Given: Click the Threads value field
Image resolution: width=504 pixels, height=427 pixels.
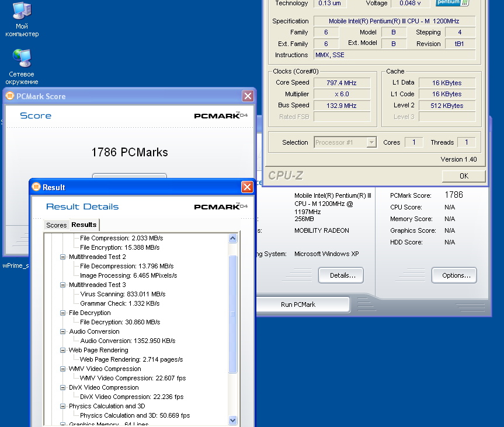Looking at the screenshot, I should point(466,142).
